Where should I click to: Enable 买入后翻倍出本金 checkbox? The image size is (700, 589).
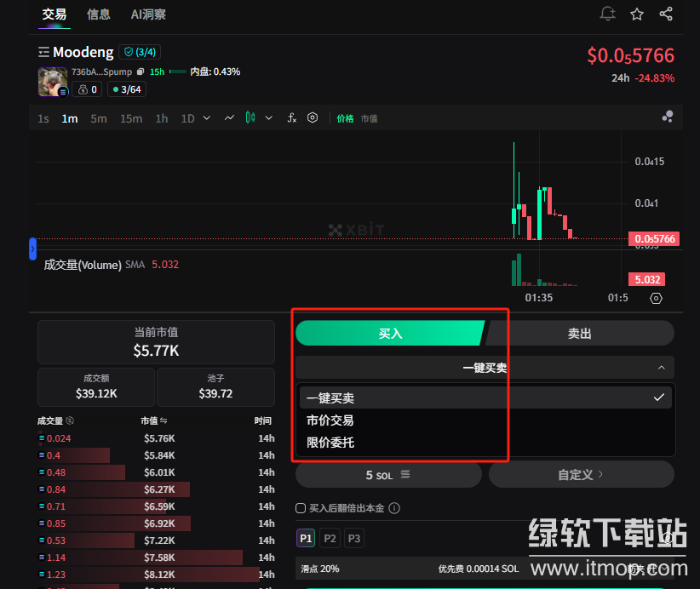[301, 508]
